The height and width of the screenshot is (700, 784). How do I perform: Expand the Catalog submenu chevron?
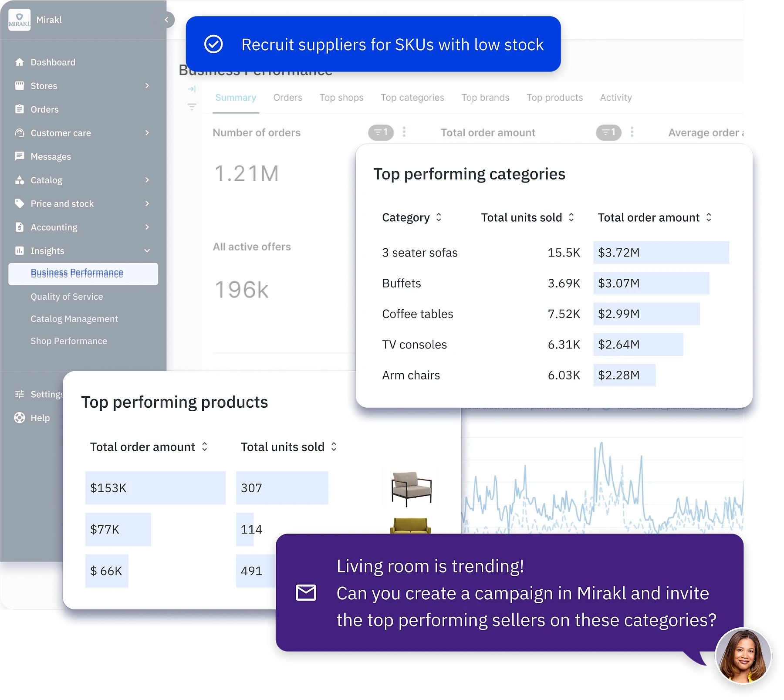tap(147, 180)
